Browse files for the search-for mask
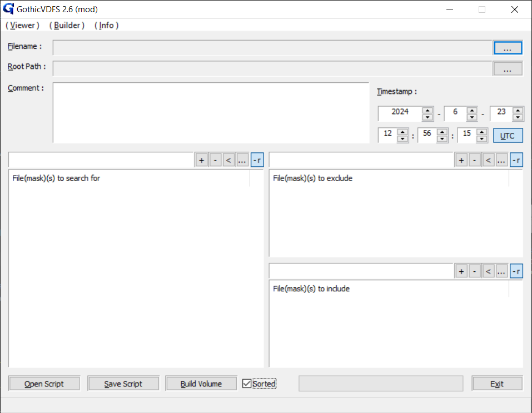532x413 pixels. (242, 160)
